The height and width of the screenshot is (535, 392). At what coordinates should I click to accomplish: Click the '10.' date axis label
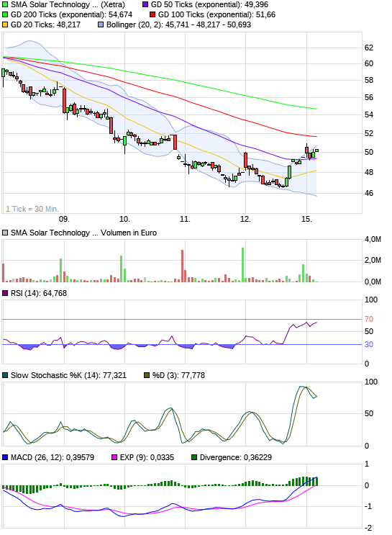coord(124,219)
